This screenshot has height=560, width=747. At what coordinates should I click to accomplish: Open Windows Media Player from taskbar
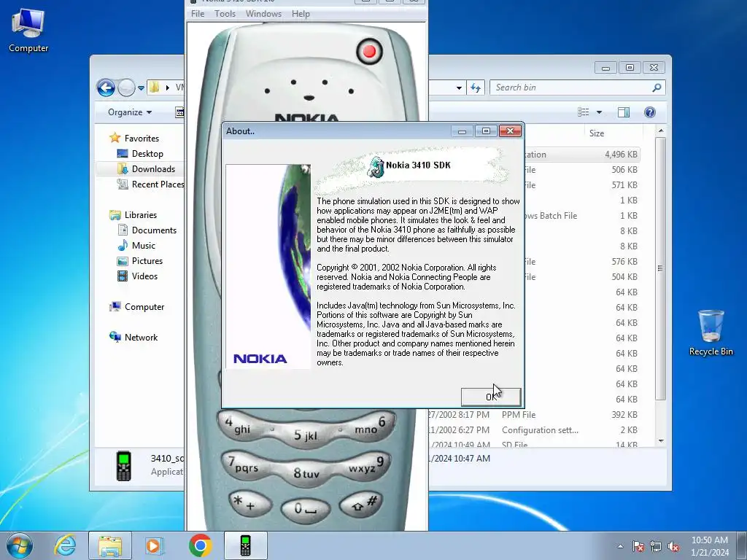(x=154, y=545)
